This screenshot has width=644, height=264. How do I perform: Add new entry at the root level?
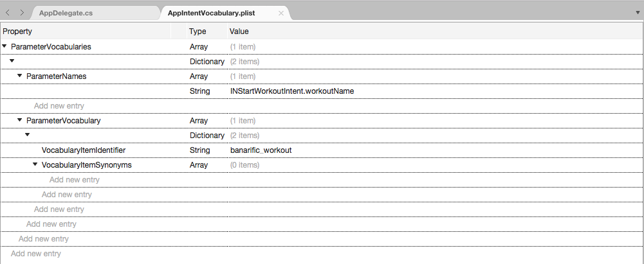(36, 253)
